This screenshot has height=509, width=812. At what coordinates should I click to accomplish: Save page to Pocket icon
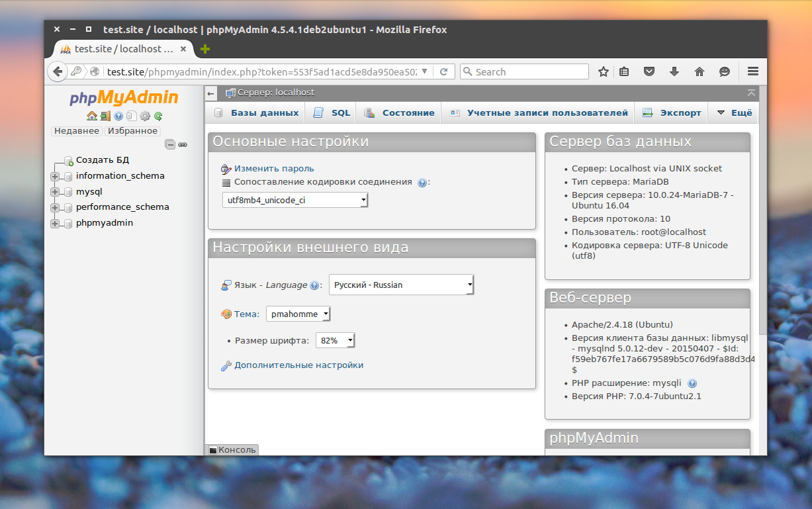649,71
